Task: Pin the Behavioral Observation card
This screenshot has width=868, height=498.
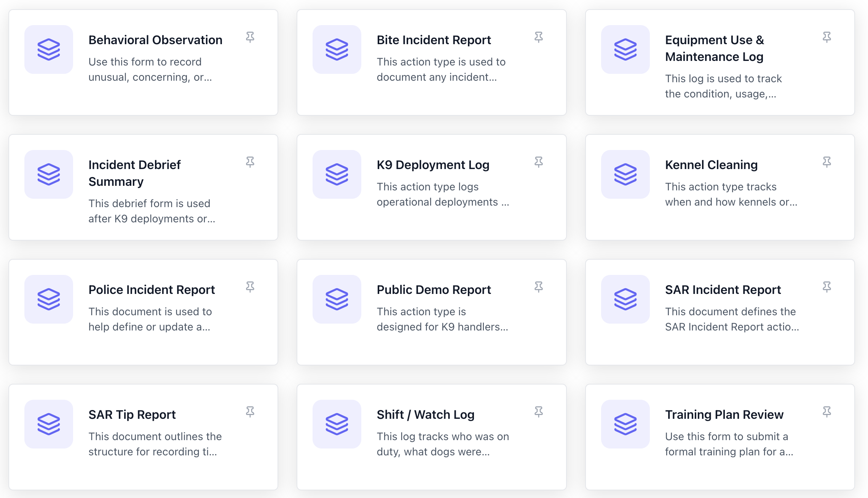Action: (250, 37)
